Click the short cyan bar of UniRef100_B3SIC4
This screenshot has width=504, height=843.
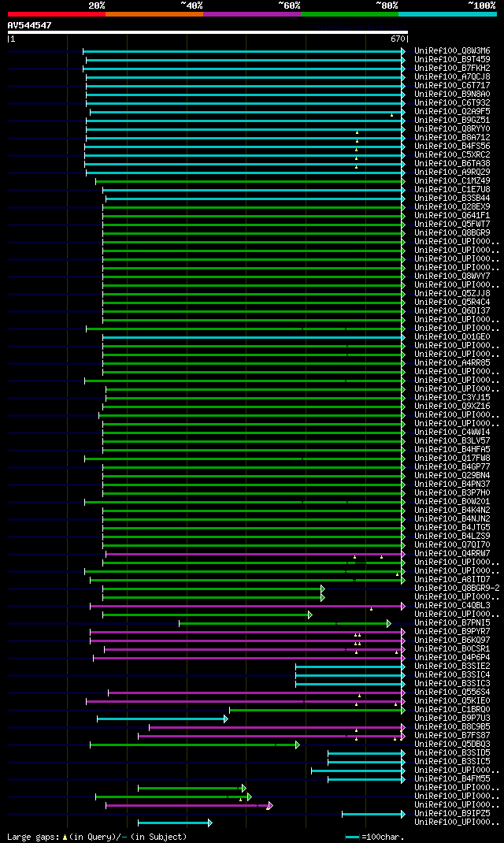point(350,675)
